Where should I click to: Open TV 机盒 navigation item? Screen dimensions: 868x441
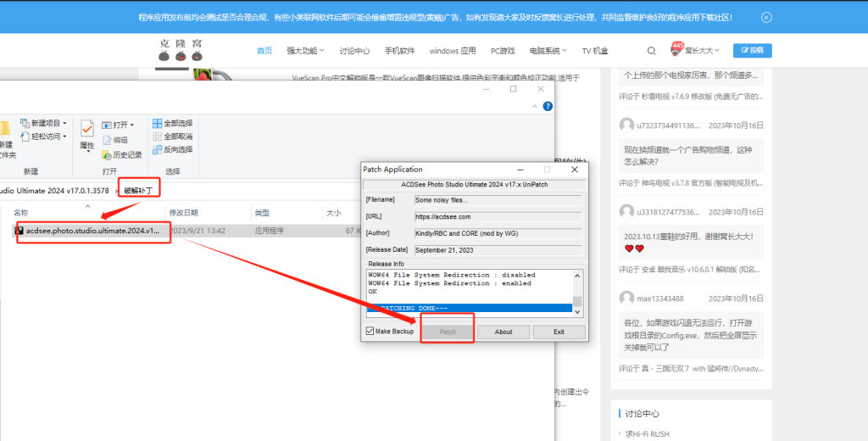click(595, 51)
